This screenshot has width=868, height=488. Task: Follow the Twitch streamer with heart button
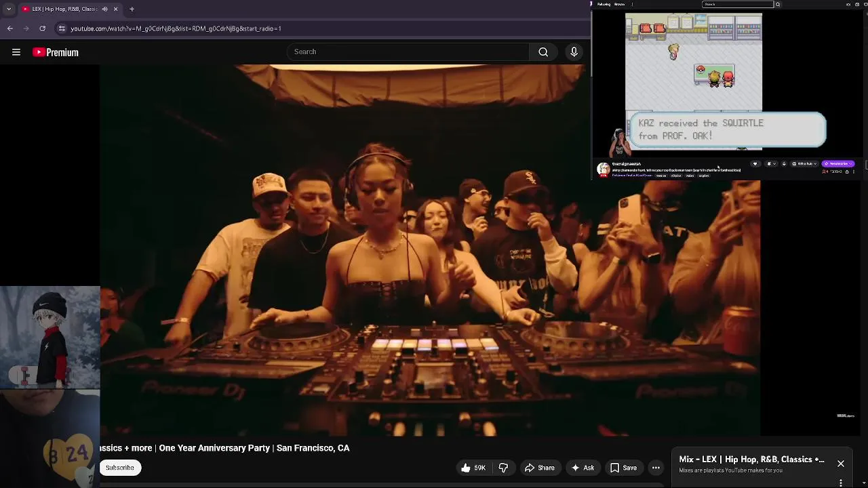755,164
